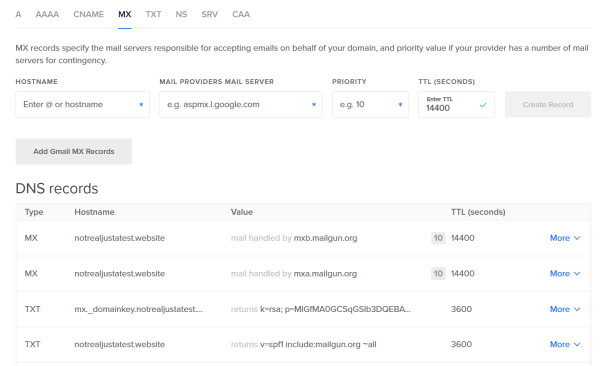The width and height of the screenshot is (600, 366).
Task: Open the CAA record tab
Action: click(x=241, y=14)
